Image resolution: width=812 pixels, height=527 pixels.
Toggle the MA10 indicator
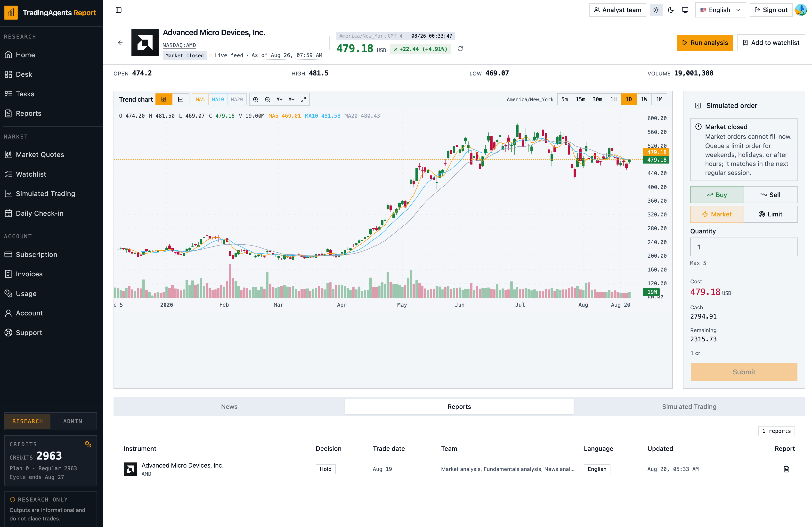[x=218, y=99]
